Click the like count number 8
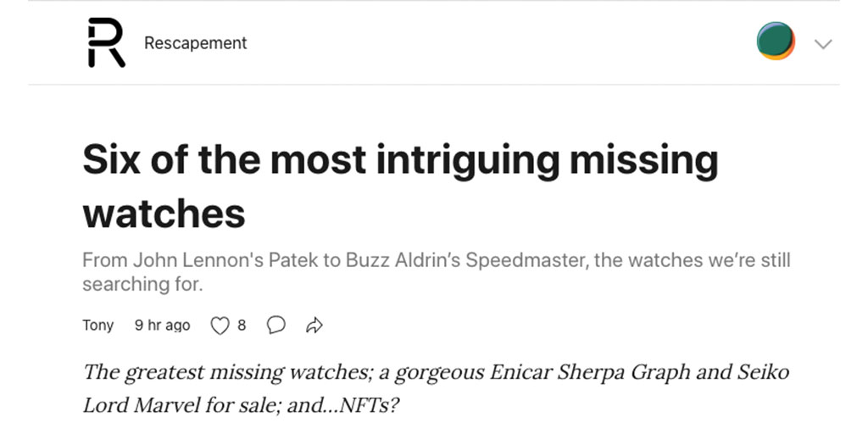This screenshot has width=868, height=434. tap(242, 325)
